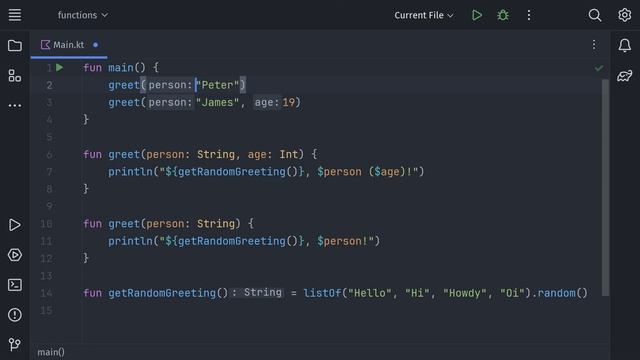Screen dimensions: 640x360
Task: Click the age value 19
Action: coord(289,102)
